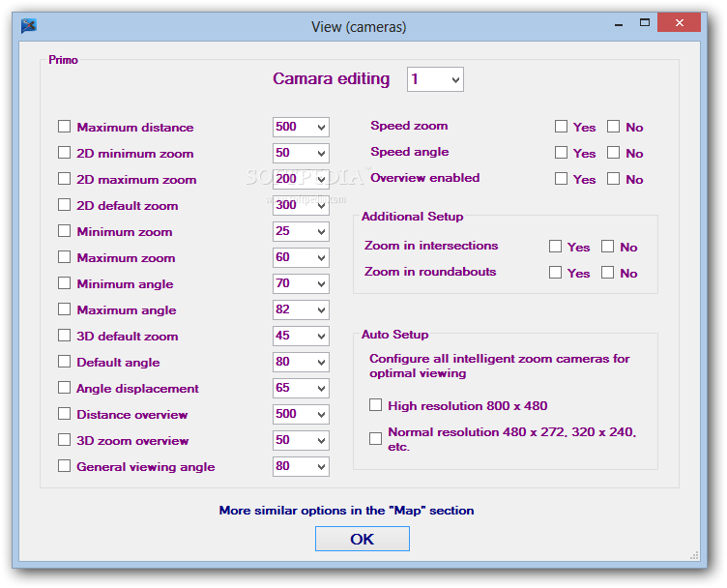The width and height of the screenshot is (727, 588).
Task: Click the 'More similar options in the "Map" section' text
Action: (x=346, y=511)
